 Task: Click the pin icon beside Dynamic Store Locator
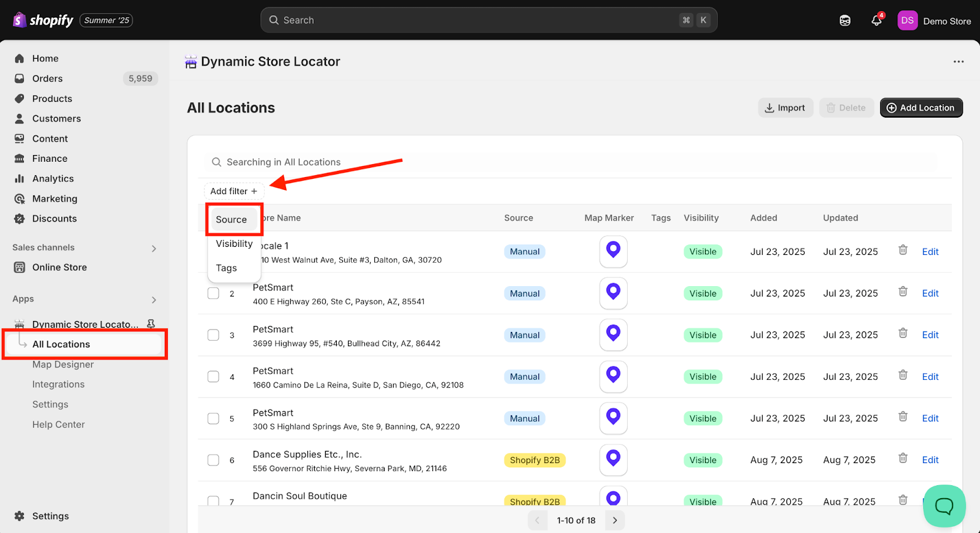click(x=151, y=323)
